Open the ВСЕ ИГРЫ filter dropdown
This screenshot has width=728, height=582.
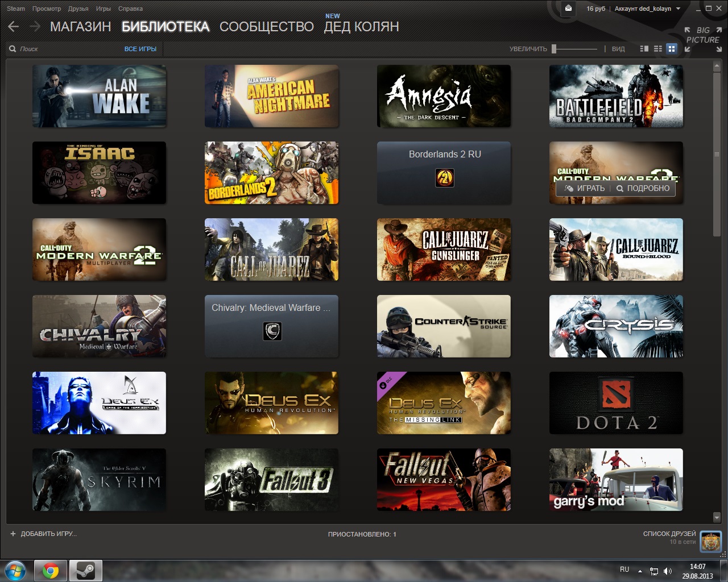click(x=140, y=49)
